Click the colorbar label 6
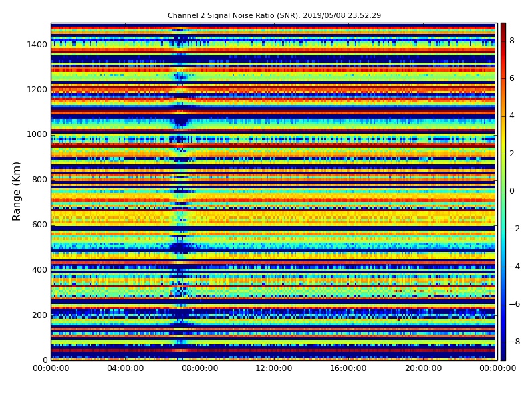The image size is (532, 399). click(x=512, y=78)
